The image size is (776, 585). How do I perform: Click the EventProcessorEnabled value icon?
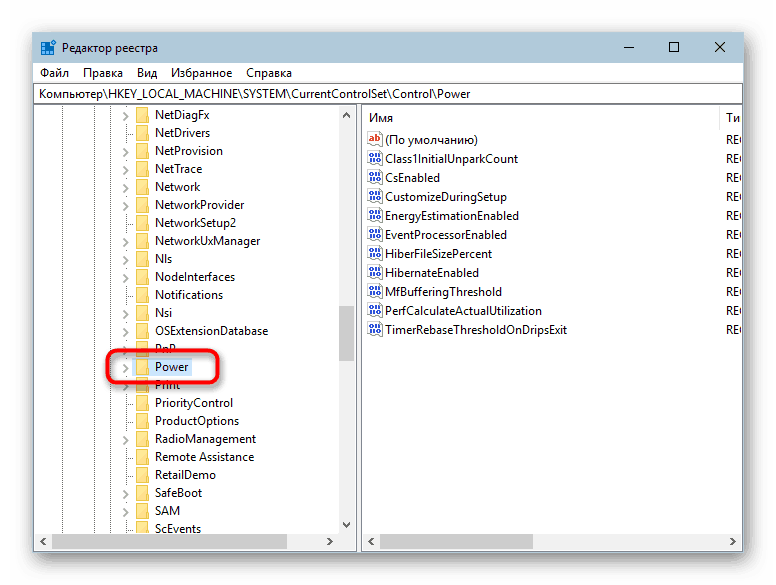(x=375, y=234)
